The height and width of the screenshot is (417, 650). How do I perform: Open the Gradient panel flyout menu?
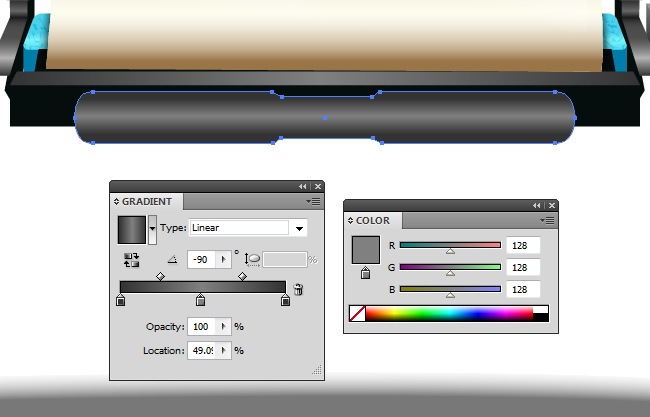pyautogui.click(x=313, y=201)
